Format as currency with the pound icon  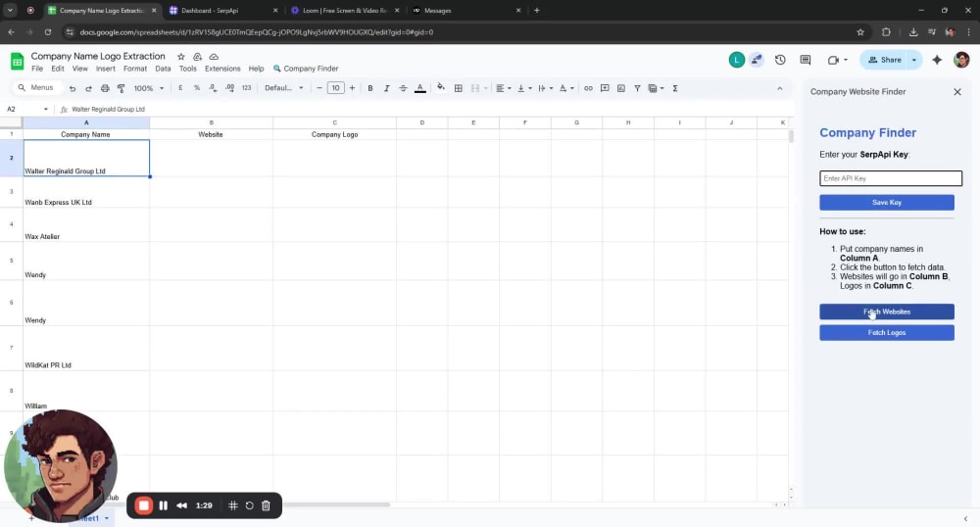[x=180, y=88]
